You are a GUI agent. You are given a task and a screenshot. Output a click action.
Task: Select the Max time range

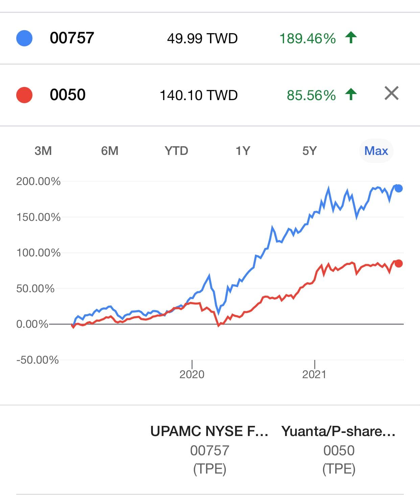[376, 151]
